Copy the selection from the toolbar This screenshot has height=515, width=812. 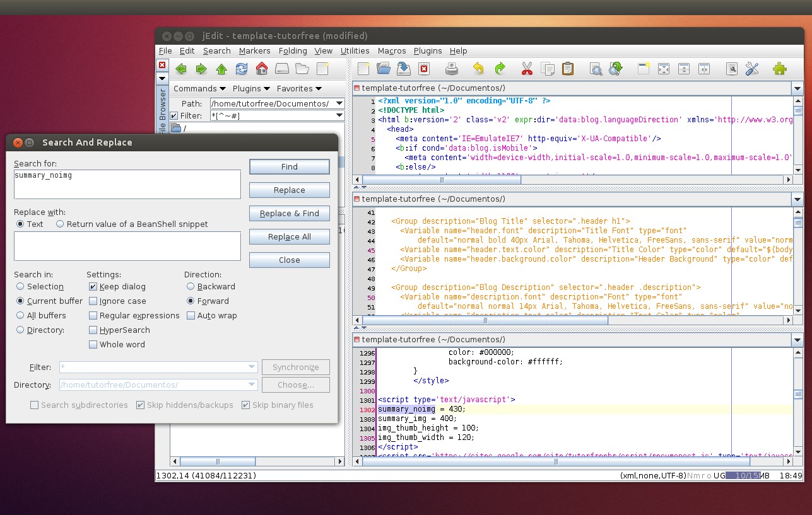coord(548,69)
